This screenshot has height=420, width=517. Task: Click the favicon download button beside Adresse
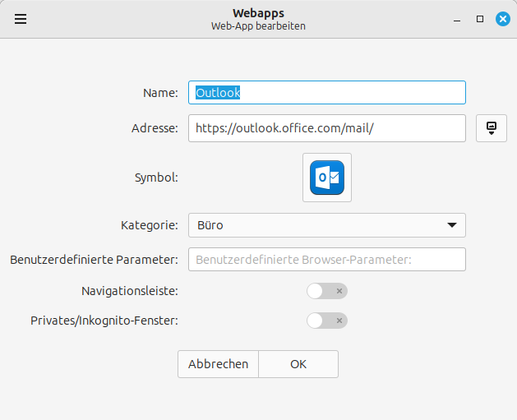[x=492, y=128]
